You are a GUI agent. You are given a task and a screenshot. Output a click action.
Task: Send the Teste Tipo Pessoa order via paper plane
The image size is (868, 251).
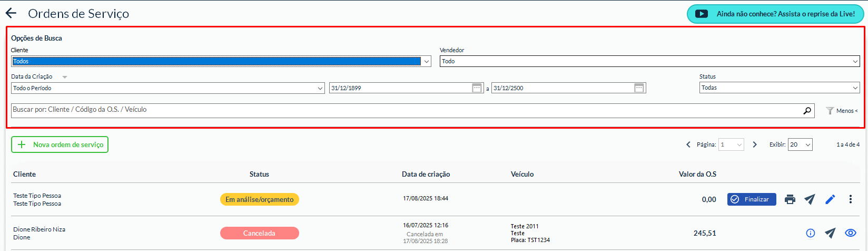pyautogui.click(x=810, y=199)
